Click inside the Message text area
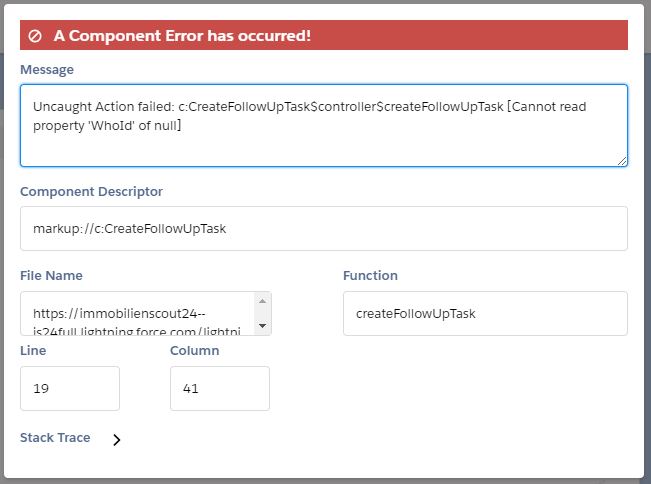The width and height of the screenshot is (651, 484). pyautogui.click(x=323, y=125)
